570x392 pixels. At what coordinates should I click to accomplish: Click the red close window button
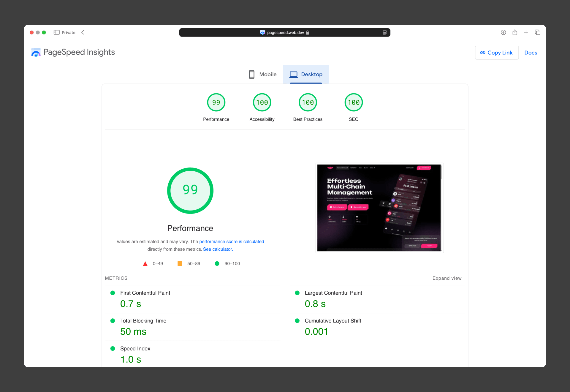tap(32, 32)
